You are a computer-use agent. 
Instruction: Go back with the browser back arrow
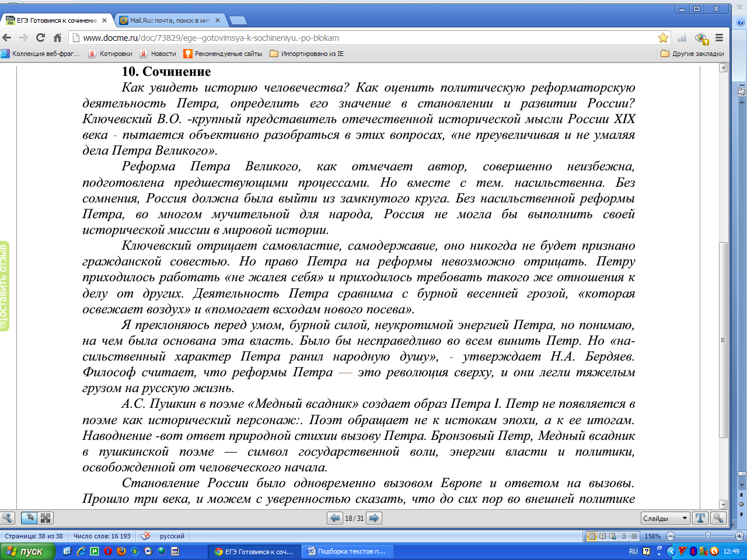(x=7, y=38)
